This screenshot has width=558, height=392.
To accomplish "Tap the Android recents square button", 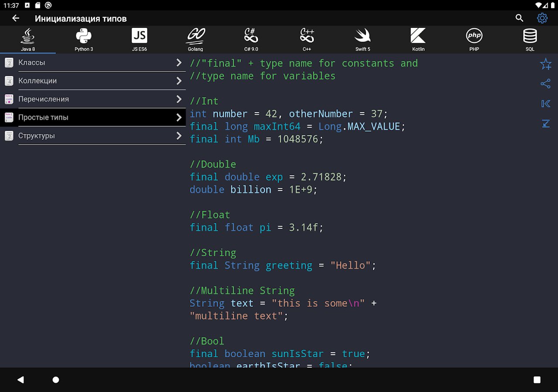I will [x=537, y=380].
